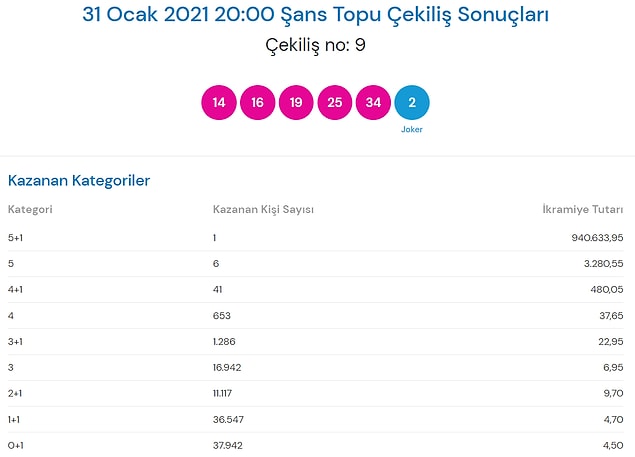Click the Kategori column header

(30, 209)
